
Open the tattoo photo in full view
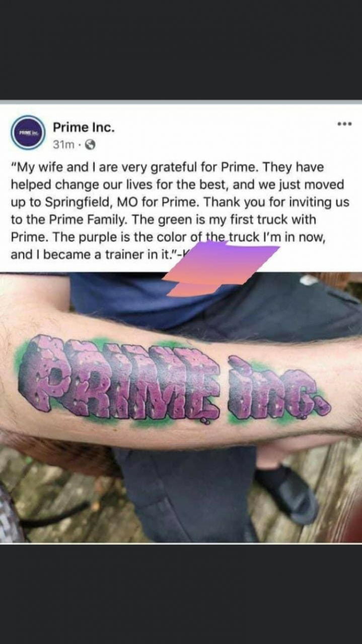181,408
